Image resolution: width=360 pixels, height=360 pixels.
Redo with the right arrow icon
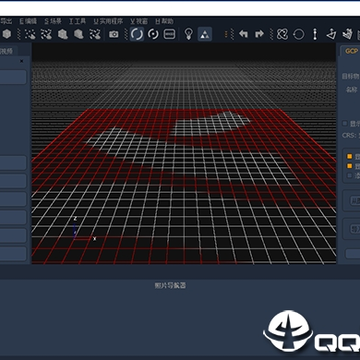pyautogui.click(x=259, y=34)
